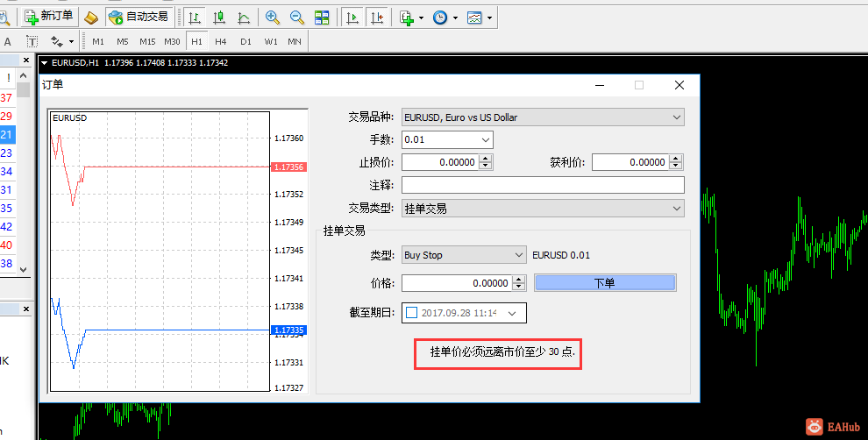Zoom out of the chart
Image resolution: width=868 pixels, height=440 pixels.
(297, 18)
